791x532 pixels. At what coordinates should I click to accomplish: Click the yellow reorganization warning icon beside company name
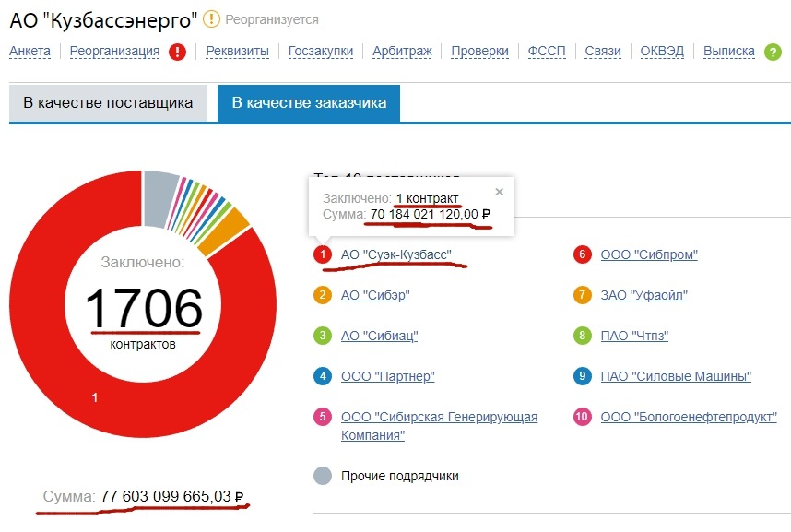click(211, 19)
